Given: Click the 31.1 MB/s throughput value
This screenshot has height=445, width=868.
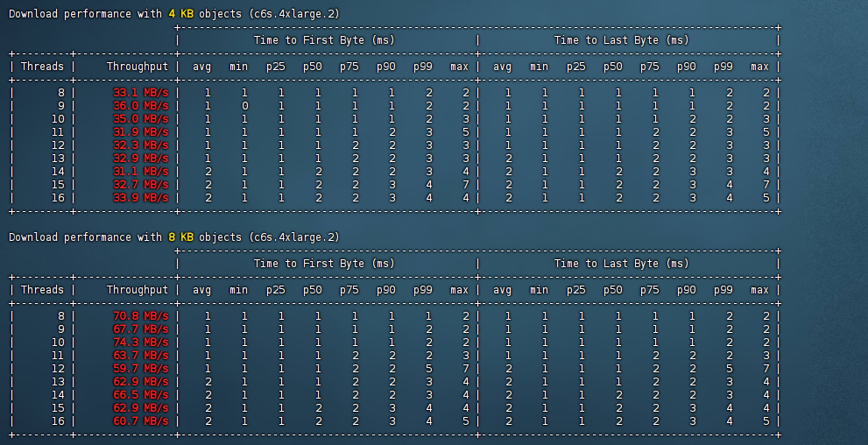Looking at the screenshot, I should point(141,172).
